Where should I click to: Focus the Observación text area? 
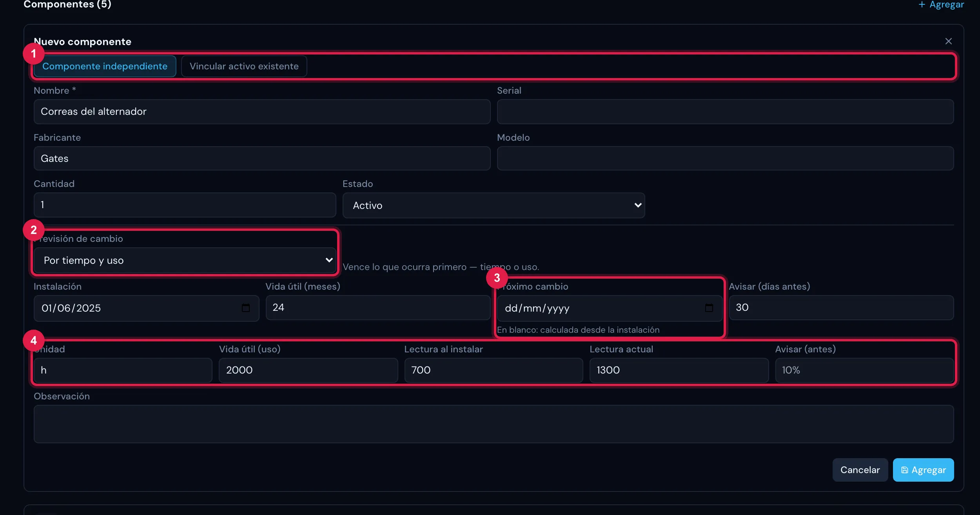pos(494,424)
